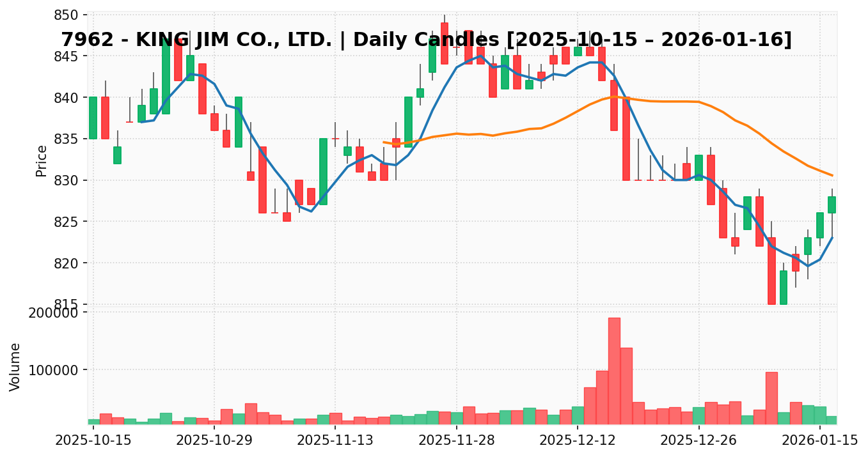Image resolution: width=868 pixels, height=457 pixels.
Task: Click the Volume axis label
Action: [15, 367]
